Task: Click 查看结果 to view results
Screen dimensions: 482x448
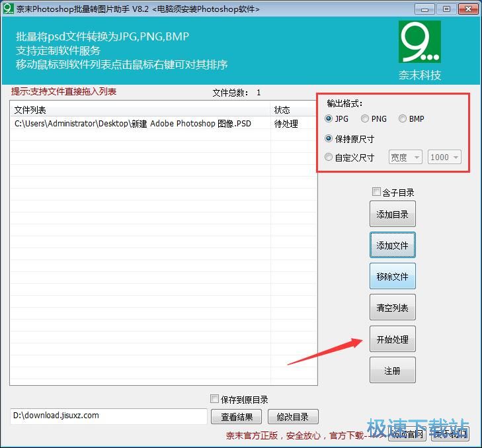Action: coord(236,417)
